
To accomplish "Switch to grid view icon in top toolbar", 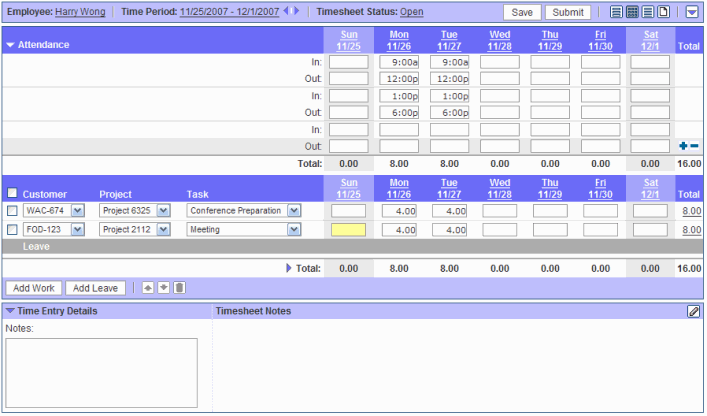I will 631,12.
